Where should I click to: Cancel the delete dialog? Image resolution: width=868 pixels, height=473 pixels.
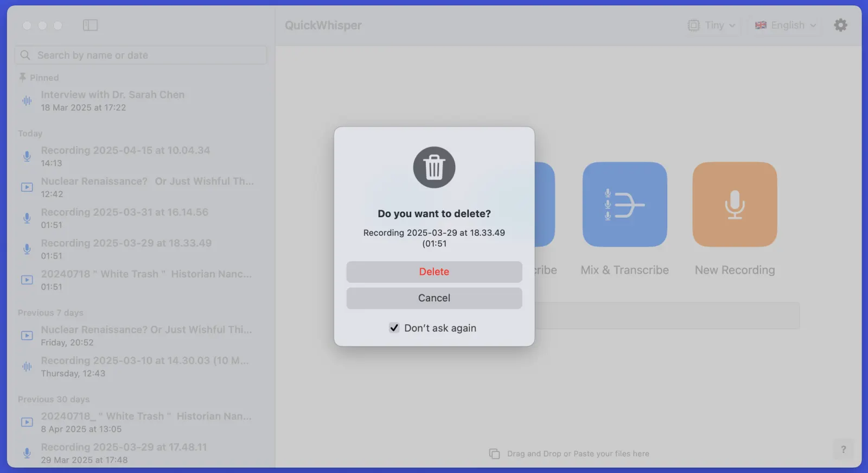tap(434, 298)
